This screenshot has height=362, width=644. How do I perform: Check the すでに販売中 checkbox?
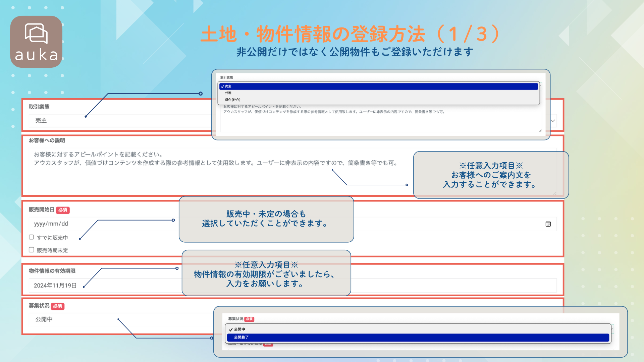(32, 237)
